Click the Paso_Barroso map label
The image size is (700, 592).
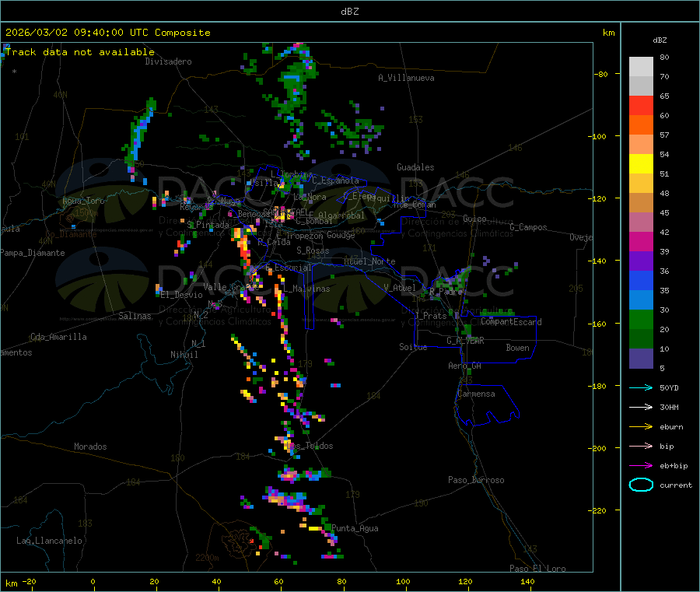click(x=476, y=480)
